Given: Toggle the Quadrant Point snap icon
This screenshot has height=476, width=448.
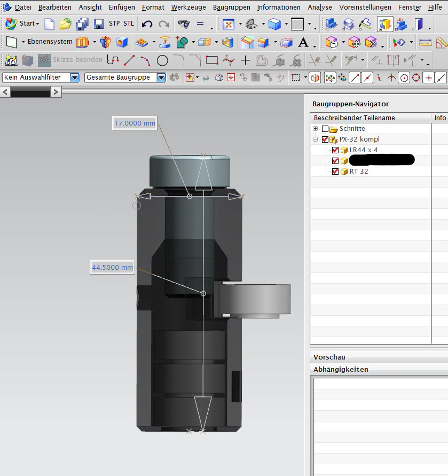Looking at the screenshot, I should 416,77.
